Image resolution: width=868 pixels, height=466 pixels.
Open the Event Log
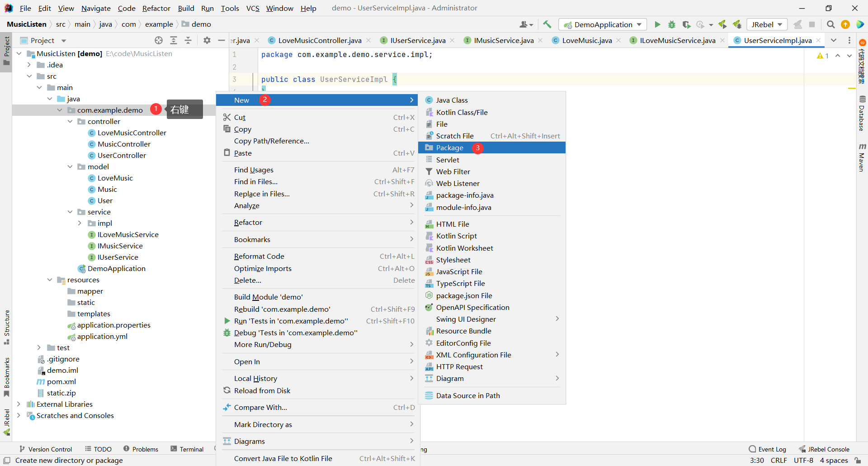(767, 449)
